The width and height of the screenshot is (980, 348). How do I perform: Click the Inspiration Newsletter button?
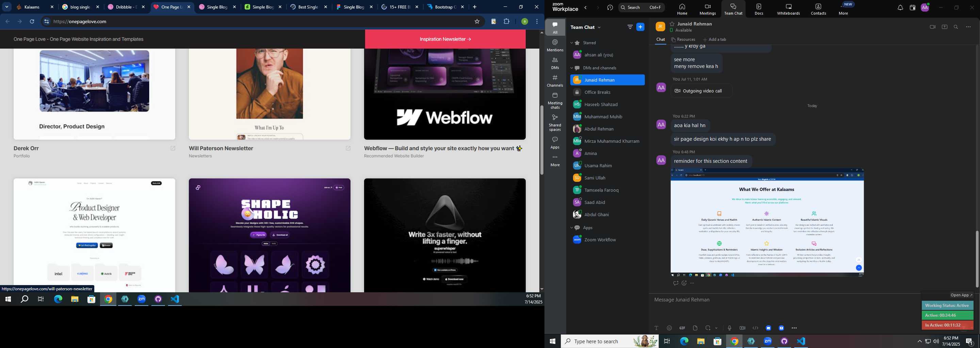pyautogui.click(x=445, y=39)
